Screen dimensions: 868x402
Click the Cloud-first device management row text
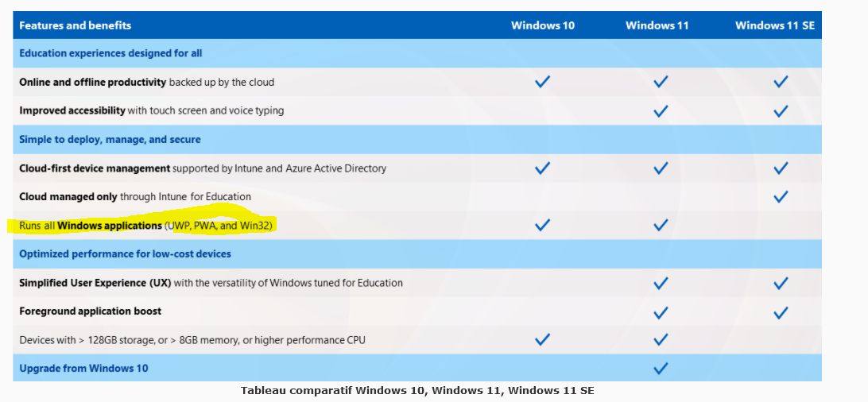[x=203, y=168]
